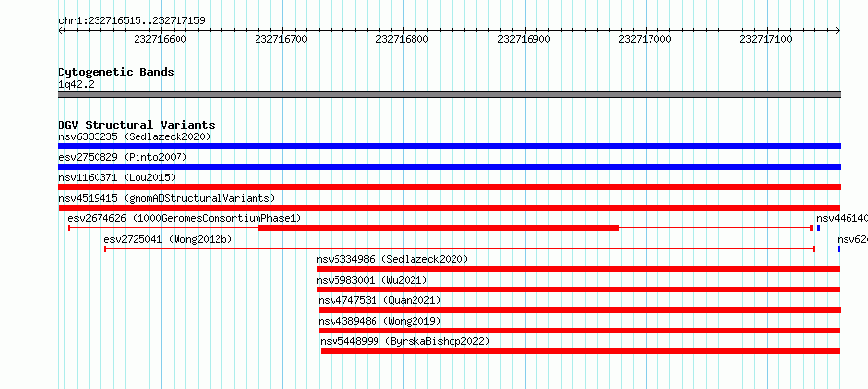
Task: Click ruler position 232717100
Action: click(x=767, y=40)
